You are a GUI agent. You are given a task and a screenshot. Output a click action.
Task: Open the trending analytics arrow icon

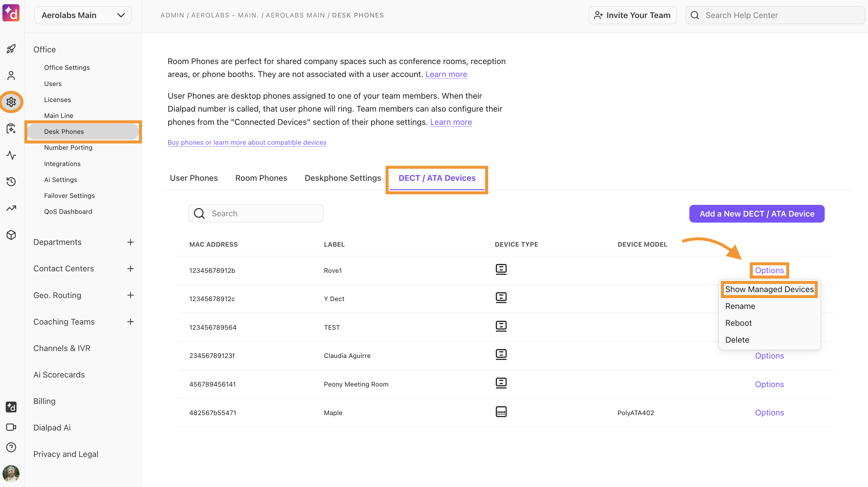11,208
